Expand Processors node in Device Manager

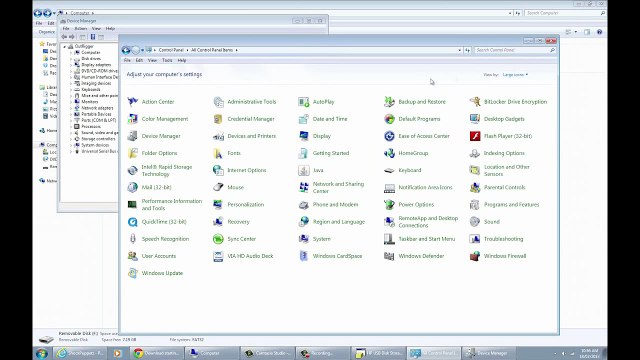pyautogui.click(x=71, y=127)
